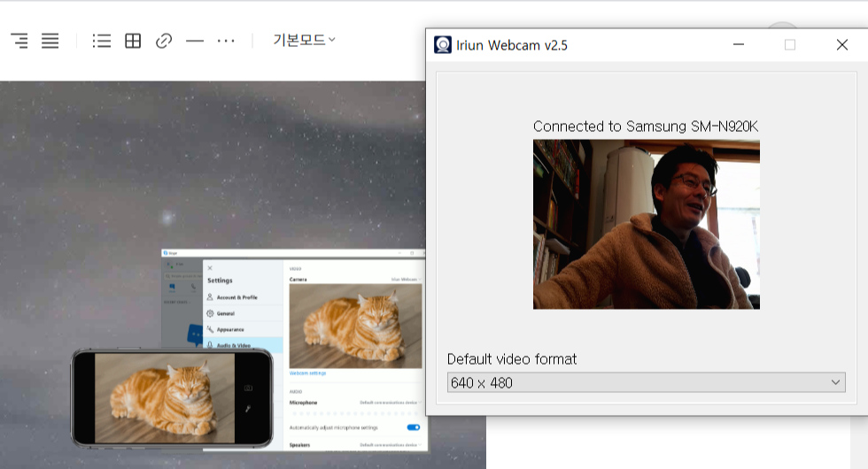The height and width of the screenshot is (469, 868).
Task: Add a hyperlink with the link icon
Action: [x=164, y=41]
